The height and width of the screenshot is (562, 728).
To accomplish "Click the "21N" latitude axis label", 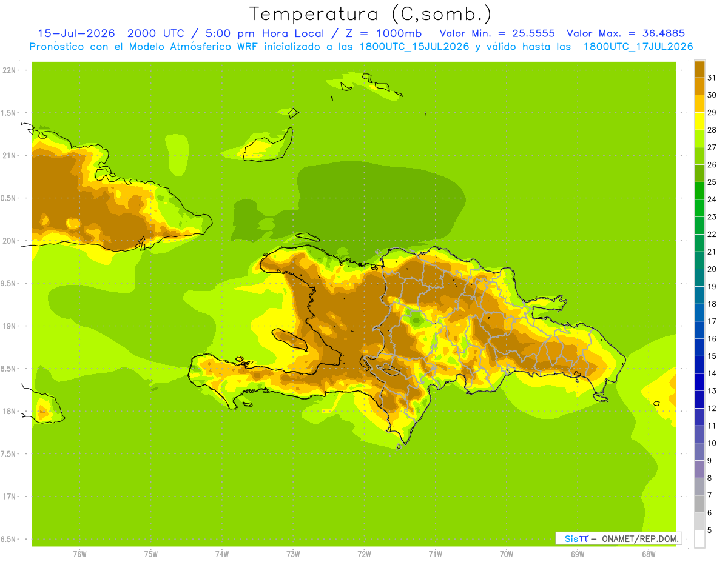I will coord(10,155).
